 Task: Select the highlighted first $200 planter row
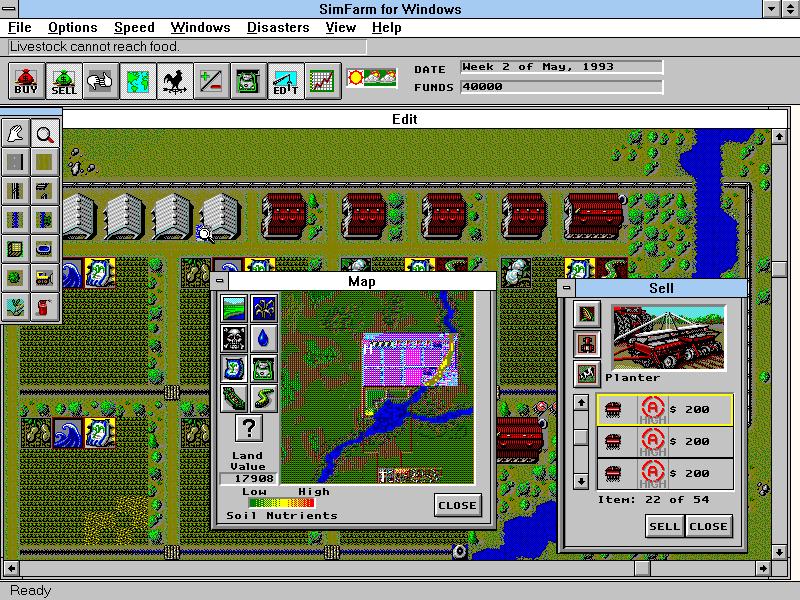(x=665, y=410)
